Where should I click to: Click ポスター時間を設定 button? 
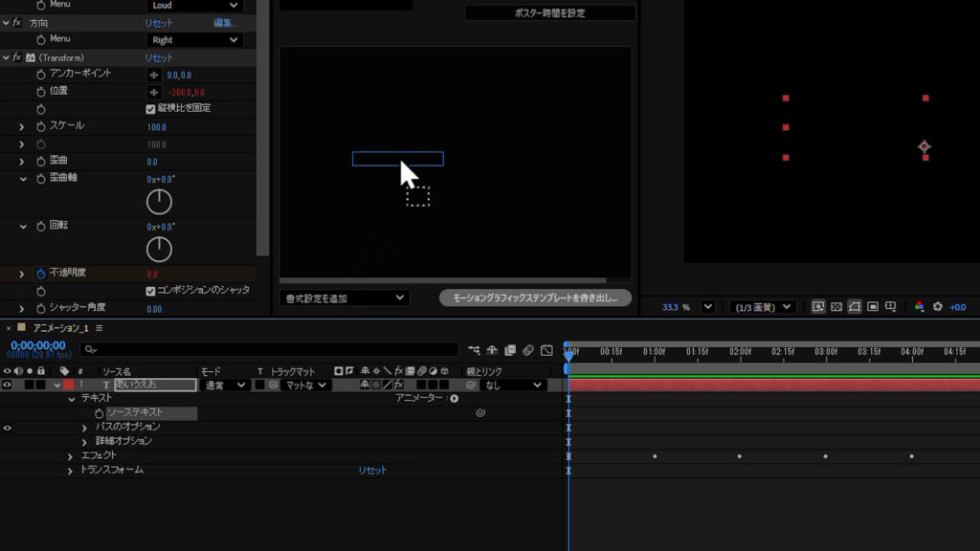tap(549, 13)
